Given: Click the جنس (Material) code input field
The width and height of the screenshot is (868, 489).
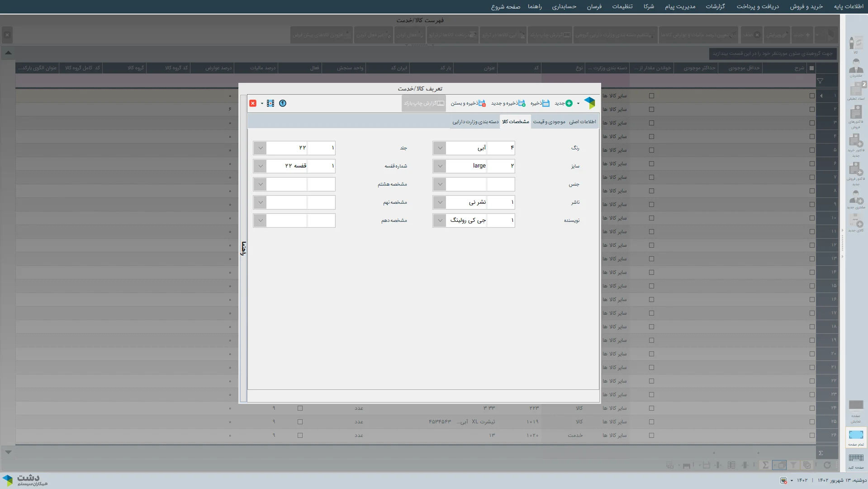Looking at the screenshot, I should click(500, 184).
